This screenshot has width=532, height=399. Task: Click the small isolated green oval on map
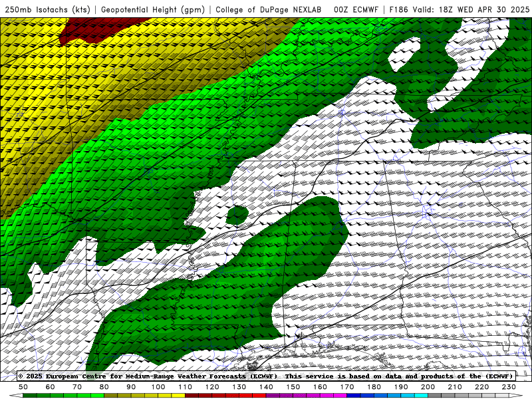pos(237,214)
